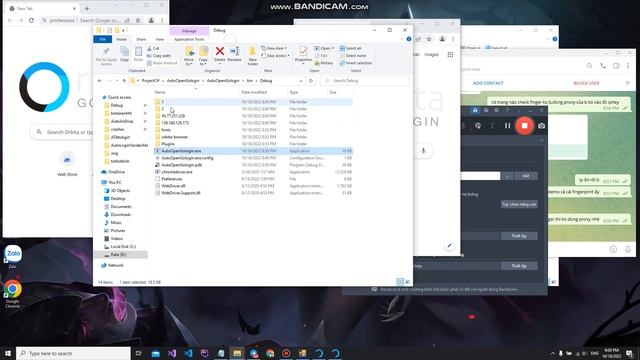
Task: Open the File tab in Explorer
Action: tap(102, 39)
